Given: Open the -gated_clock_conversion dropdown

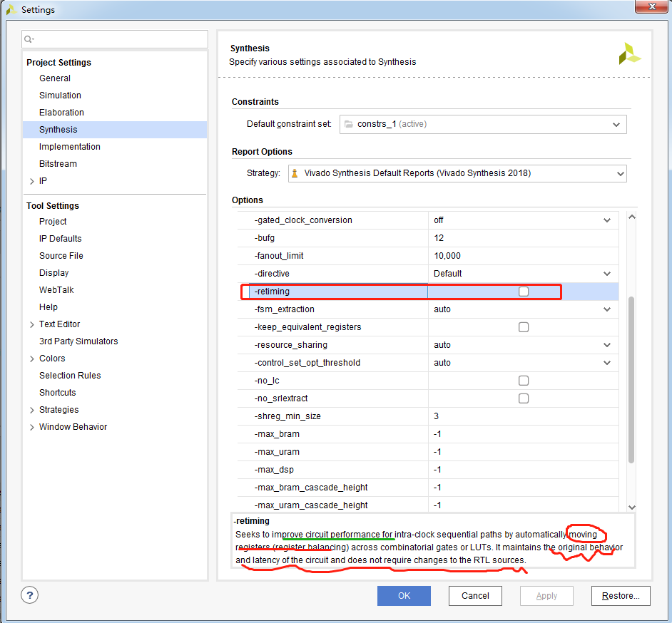Looking at the screenshot, I should pos(607,220).
